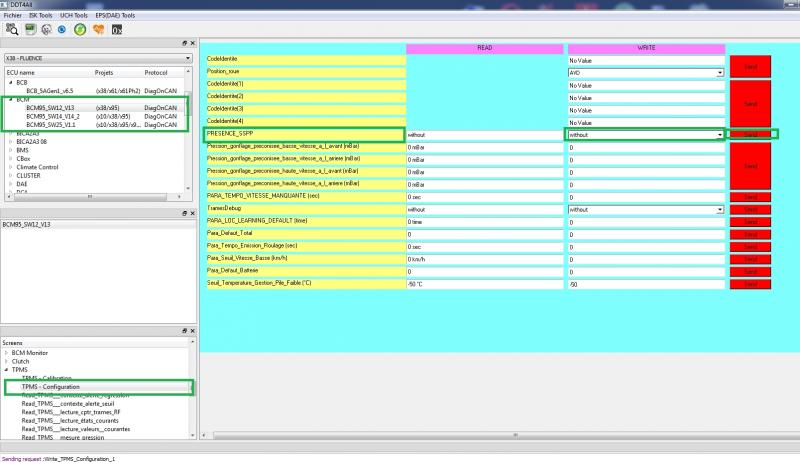Expand the BCM Monitor screens node
This screenshot has height=462, width=800.
pyautogui.click(x=6, y=353)
